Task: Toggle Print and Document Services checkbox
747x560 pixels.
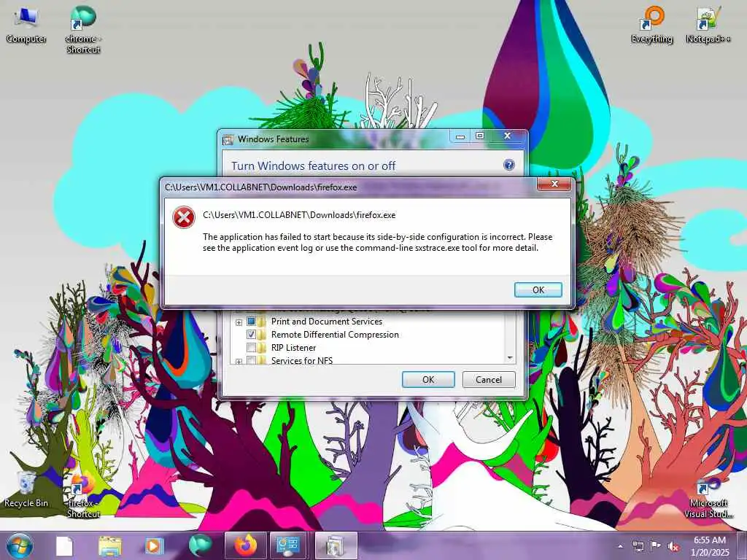Action: point(251,322)
